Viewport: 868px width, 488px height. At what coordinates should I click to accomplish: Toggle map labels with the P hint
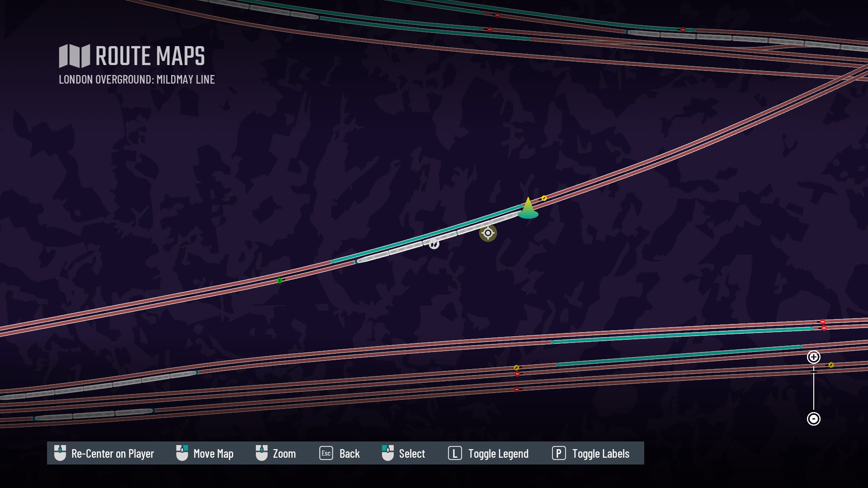(x=590, y=453)
